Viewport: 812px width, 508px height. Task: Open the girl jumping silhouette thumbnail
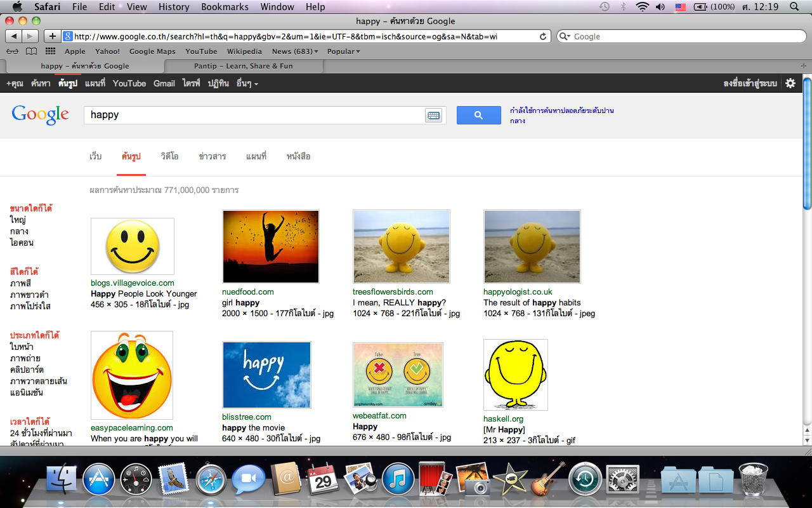[271, 246]
